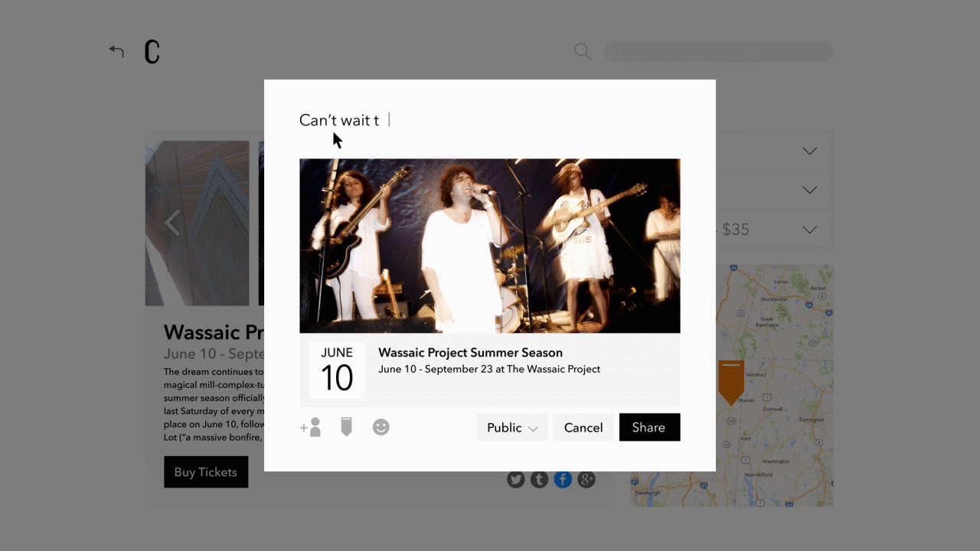Go to previous image with left chevron
Viewport: 980px width, 551px height.
[x=172, y=223]
